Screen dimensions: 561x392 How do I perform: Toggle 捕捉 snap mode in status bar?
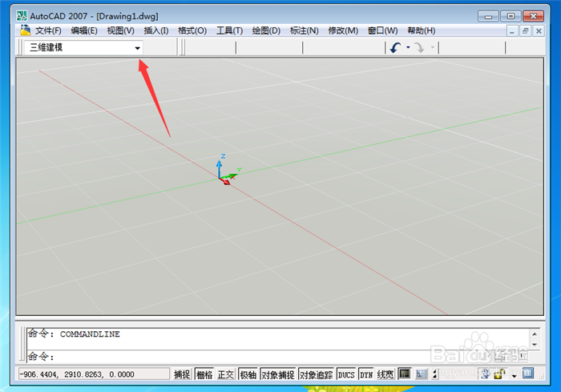tap(182, 374)
